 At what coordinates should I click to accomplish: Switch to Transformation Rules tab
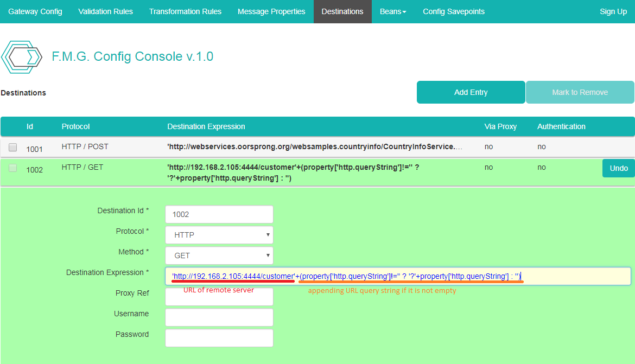pyautogui.click(x=185, y=11)
